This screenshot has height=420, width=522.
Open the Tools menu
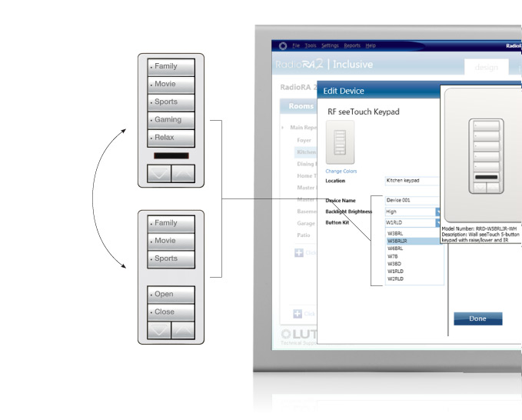click(x=311, y=45)
